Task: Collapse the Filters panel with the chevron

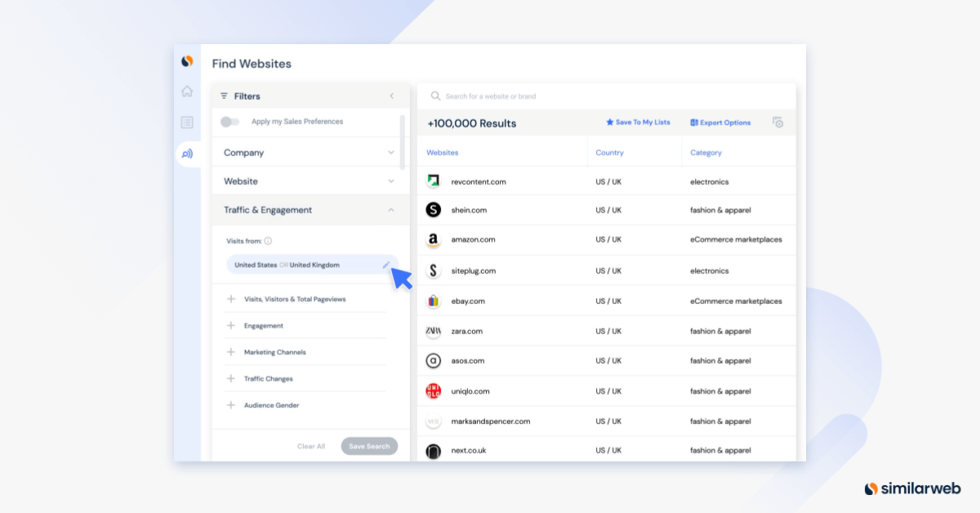Action: click(392, 96)
